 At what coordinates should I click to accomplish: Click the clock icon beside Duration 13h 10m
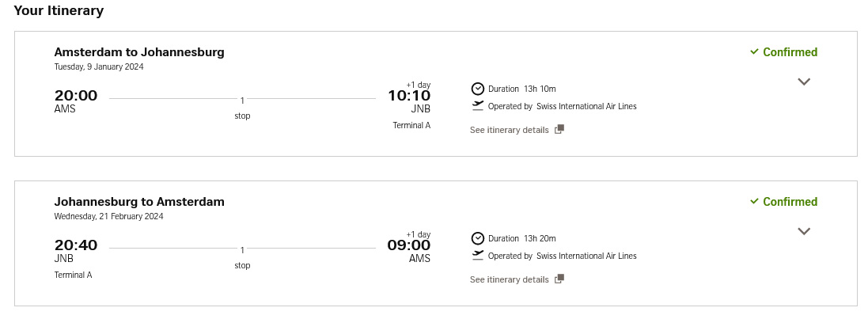point(478,89)
